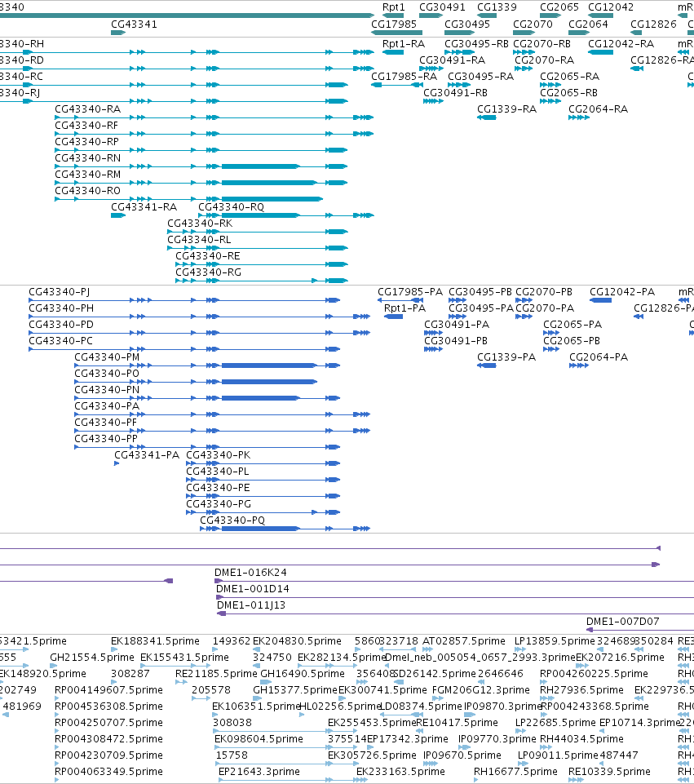Select transcript CG2064-RA

coord(598,109)
